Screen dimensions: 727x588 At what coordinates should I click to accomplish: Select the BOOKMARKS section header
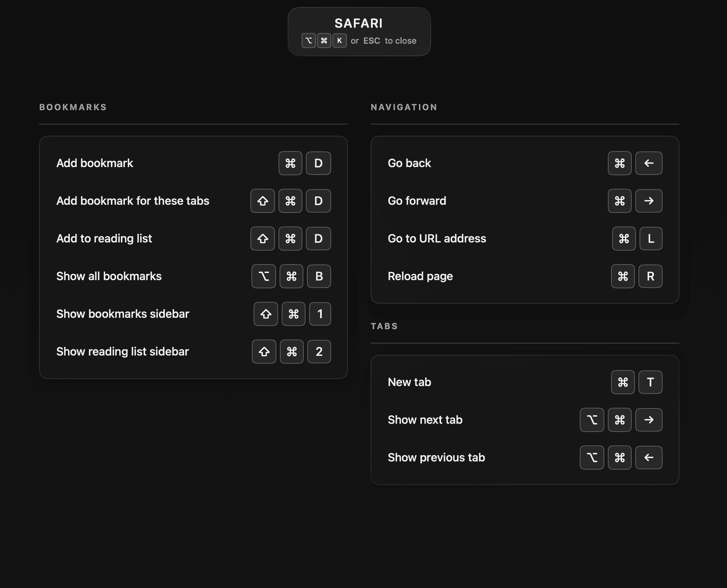pos(73,107)
